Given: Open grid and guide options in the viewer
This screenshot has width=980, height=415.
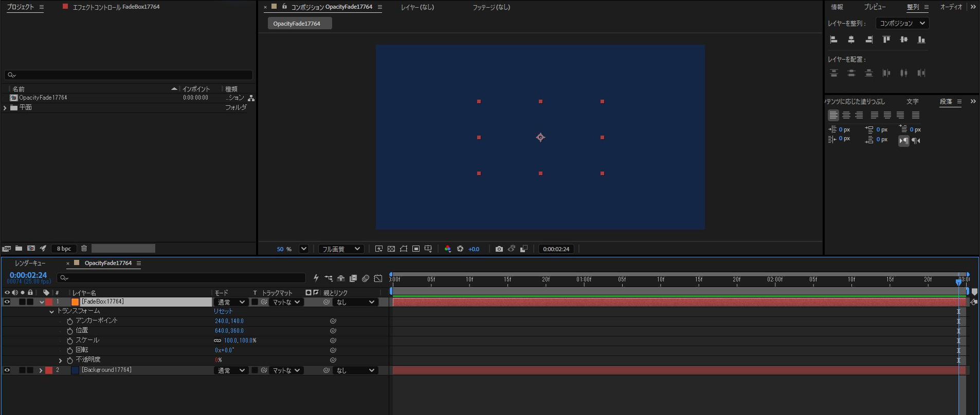Looking at the screenshot, I should point(428,249).
